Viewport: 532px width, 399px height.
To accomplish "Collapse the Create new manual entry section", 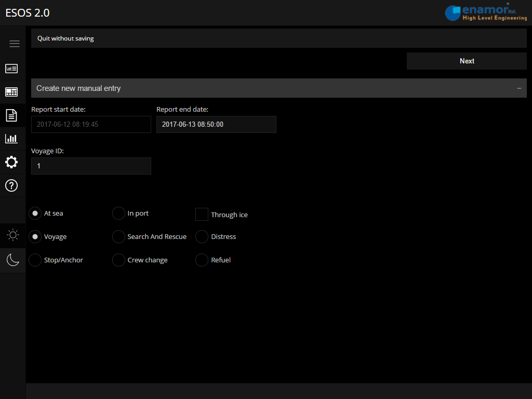I will pyautogui.click(x=519, y=88).
